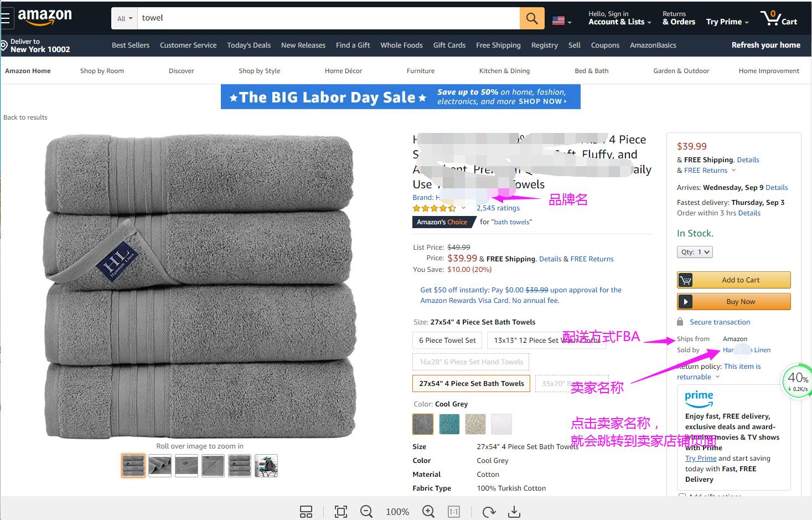Image resolution: width=812 pixels, height=520 pixels.
Task: Click the orange search magnifier button
Action: coord(532,18)
